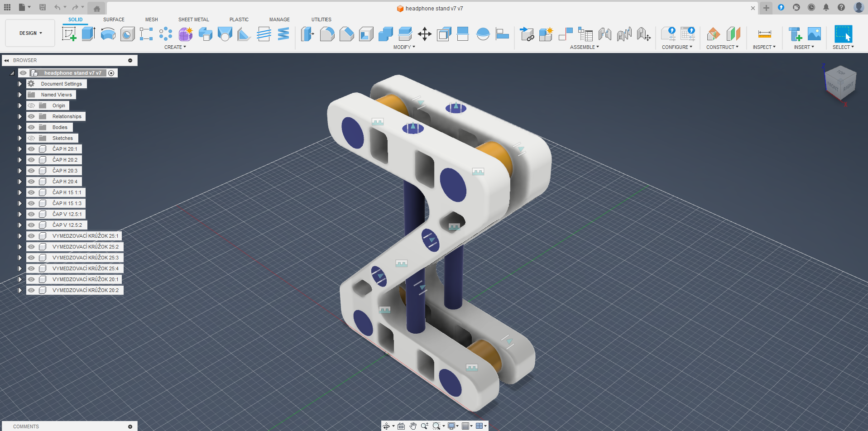
Task: Select the Move/Copy arrows tool
Action: tap(424, 34)
